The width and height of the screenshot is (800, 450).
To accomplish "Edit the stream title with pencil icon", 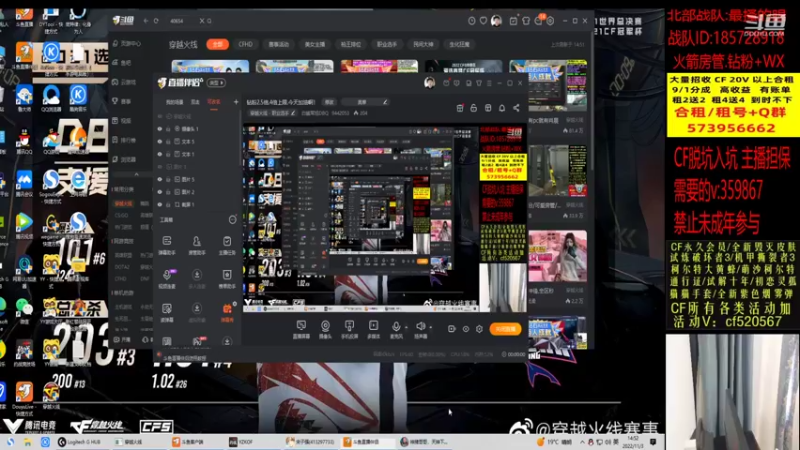I will (x=385, y=102).
